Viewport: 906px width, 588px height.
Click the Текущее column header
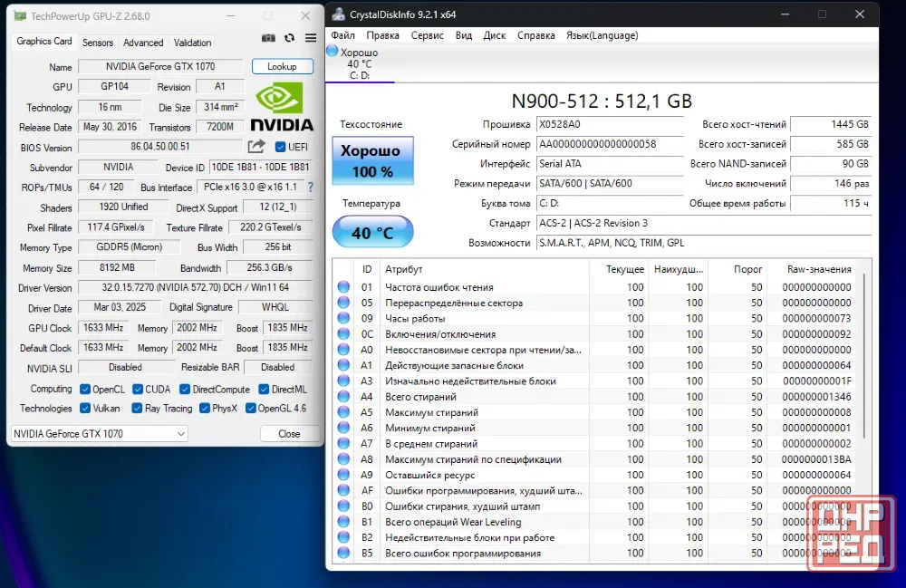[618, 269]
